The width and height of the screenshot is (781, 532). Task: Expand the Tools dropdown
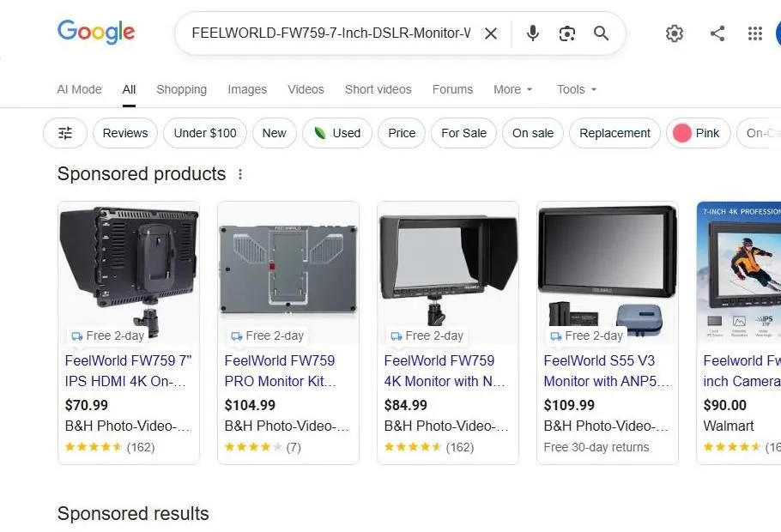pyautogui.click(x=576, y=89)
